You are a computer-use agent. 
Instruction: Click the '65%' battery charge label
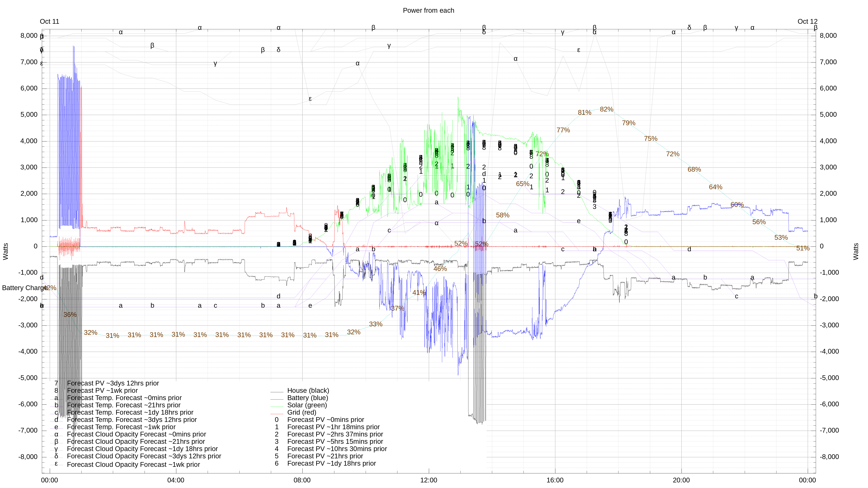(x=523, y=184)
